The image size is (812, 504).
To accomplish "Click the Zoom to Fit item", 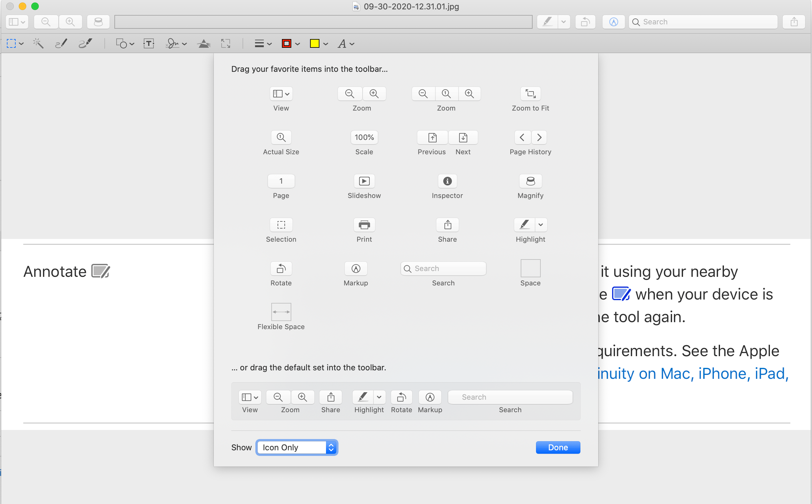I will [530, 94].
